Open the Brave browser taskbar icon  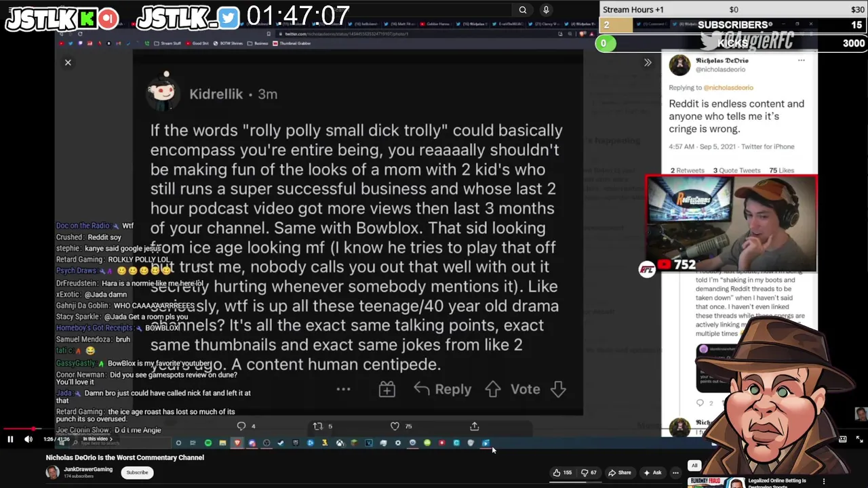click(x=237, y=443)
